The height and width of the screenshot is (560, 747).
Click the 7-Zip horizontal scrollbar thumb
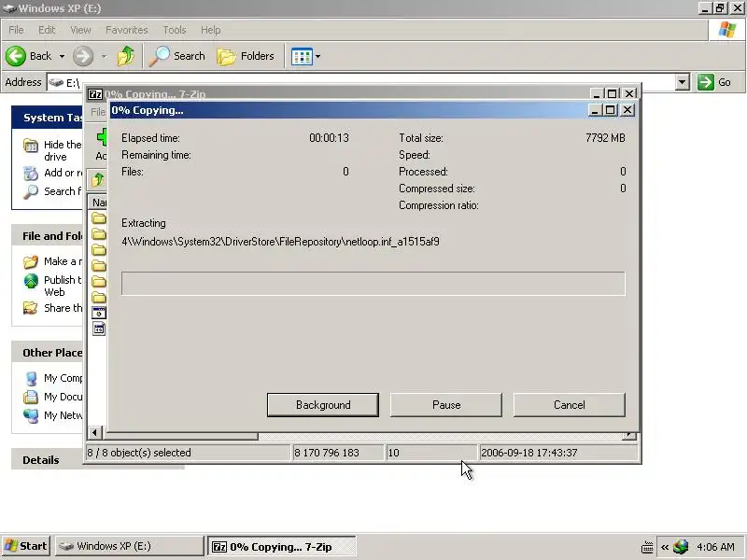180,436
